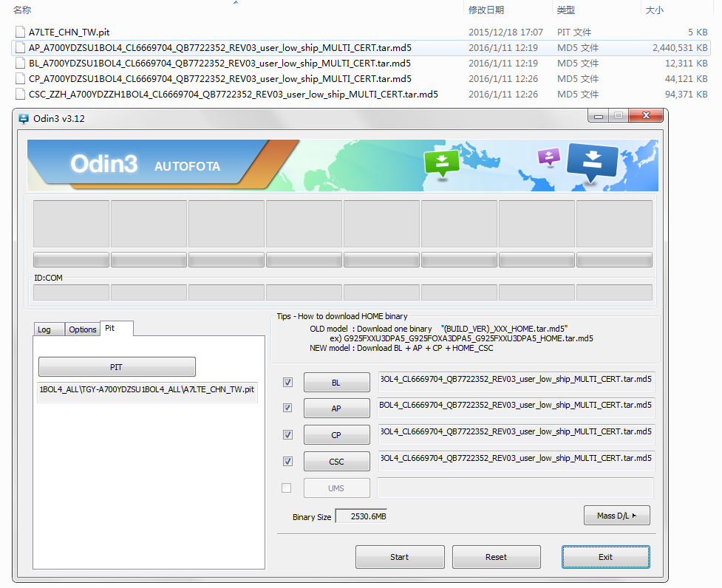The height and width of the screenshot is (588, 722).
Task: Click the blue download marker in banner
Action: tap(592, 162)
